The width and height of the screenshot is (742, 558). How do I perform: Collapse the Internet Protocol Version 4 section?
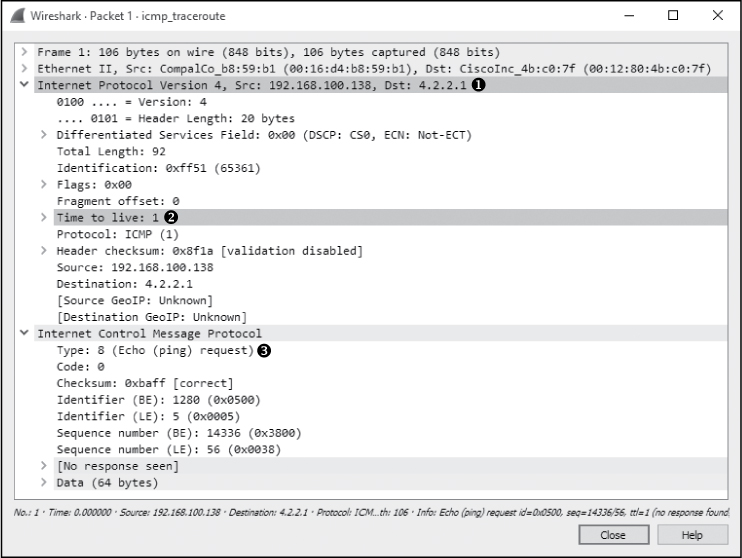pos(24,85)
